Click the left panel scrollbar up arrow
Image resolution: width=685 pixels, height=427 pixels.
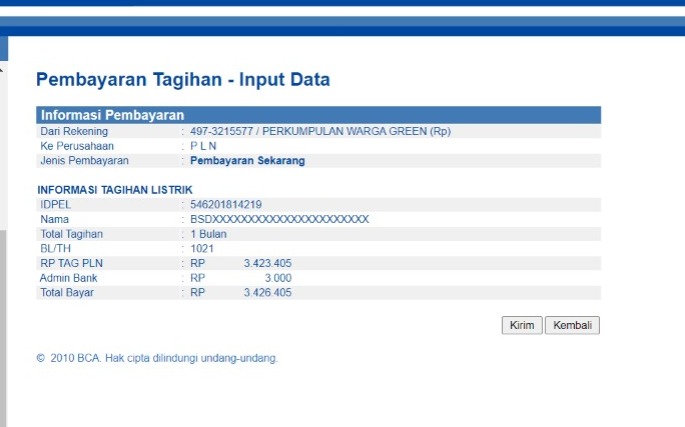[x=3, y=71]
